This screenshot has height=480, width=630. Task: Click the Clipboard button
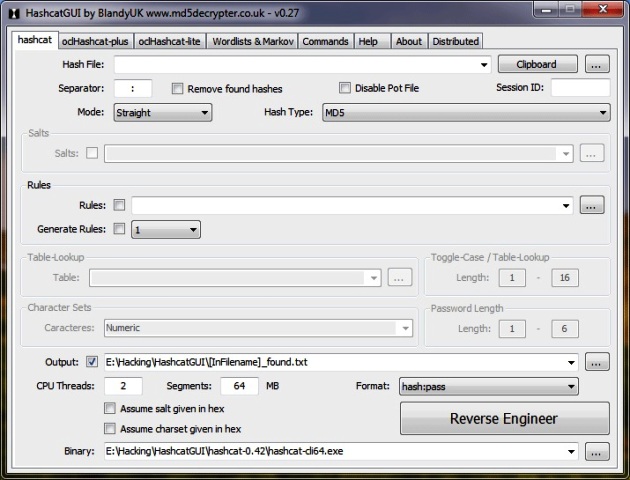coord(537,64)
